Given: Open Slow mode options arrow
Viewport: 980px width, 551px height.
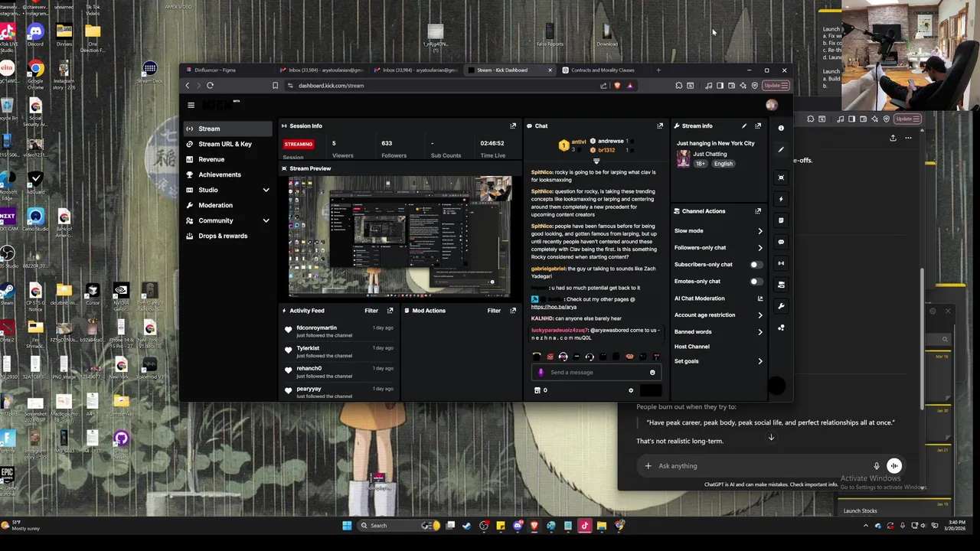Looking at the screenshot, I should coord(759,231).
